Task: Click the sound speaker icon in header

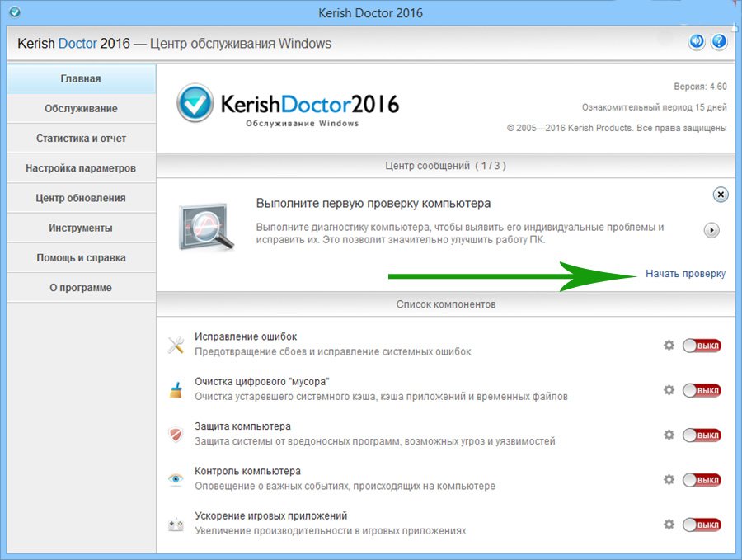Action: point(697,42)
